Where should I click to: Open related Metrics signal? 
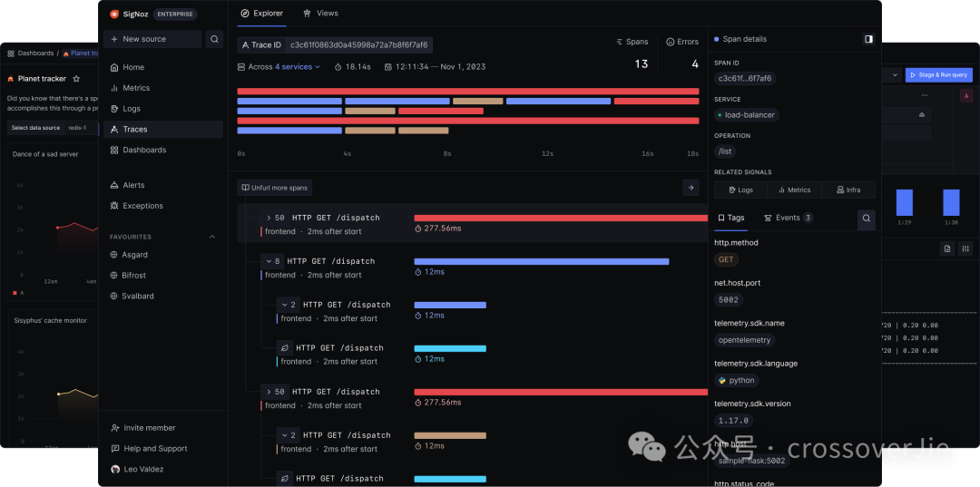(794, 190)
